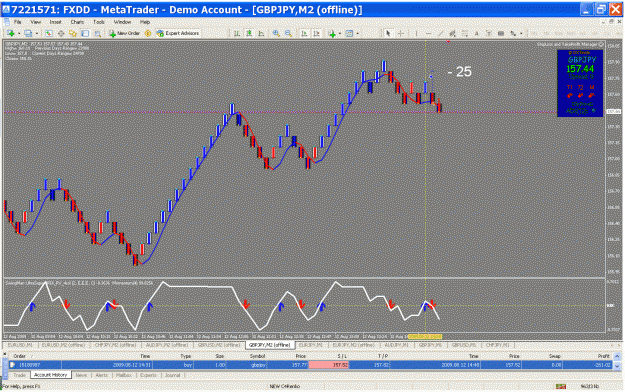Open the Window menu
This screenshot has width=625, height=392.
coord(122,22)
